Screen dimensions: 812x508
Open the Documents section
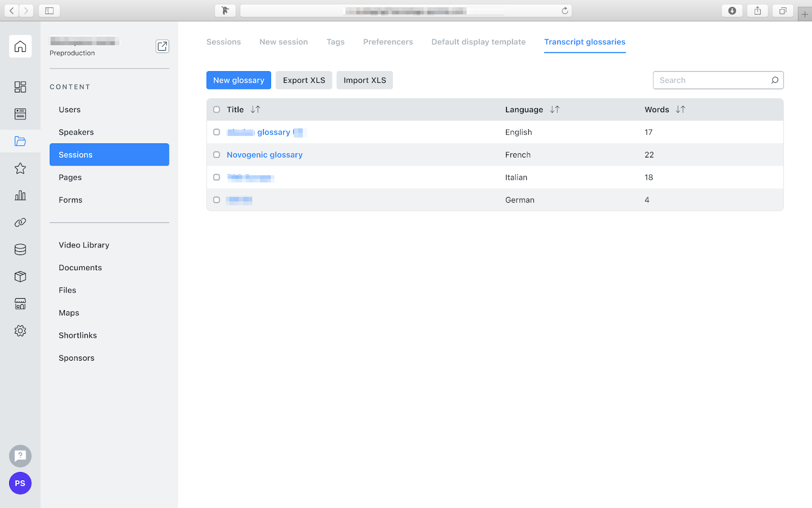coord(80,268)
